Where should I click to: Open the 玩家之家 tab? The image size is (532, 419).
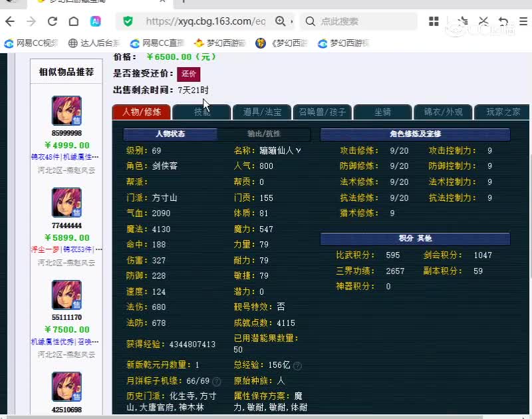click(x=503, y=112)
